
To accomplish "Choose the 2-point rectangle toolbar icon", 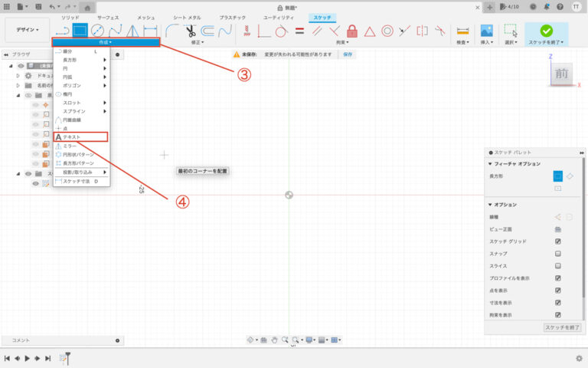I will coord(80,31).
